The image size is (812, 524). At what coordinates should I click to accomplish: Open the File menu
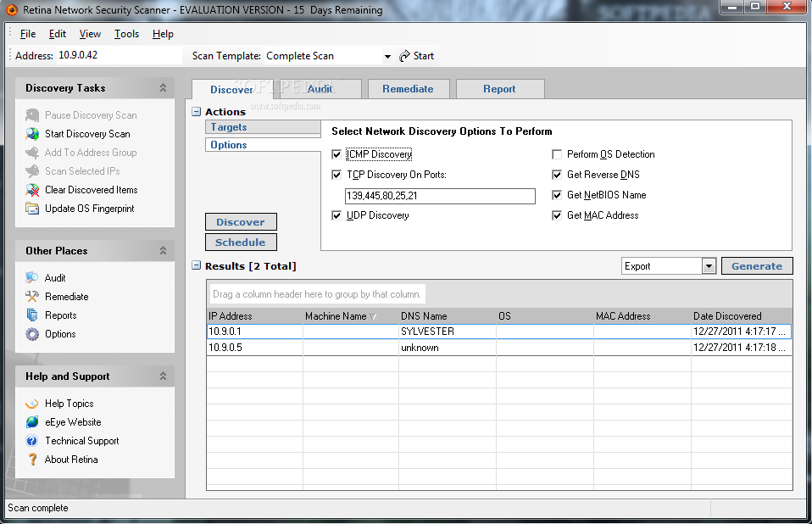(x=28, y=34)
